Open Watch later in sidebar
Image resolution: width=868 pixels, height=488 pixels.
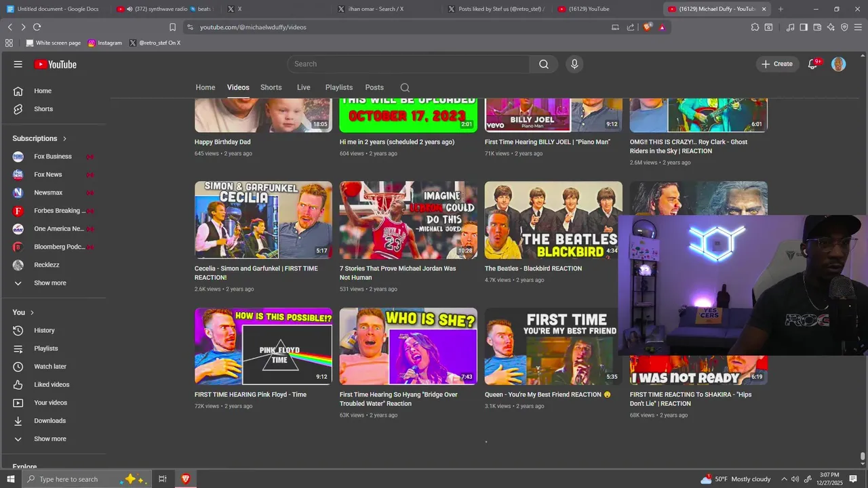click(50, 367)
